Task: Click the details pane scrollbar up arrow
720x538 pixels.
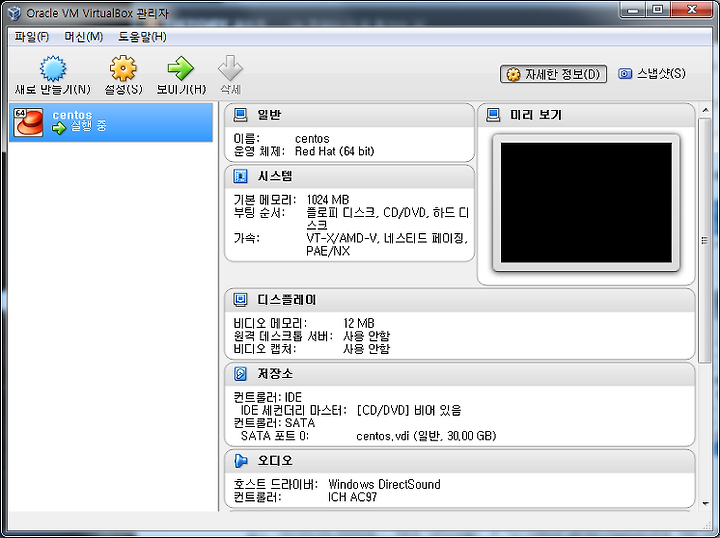Action: [x=705, y=110]
